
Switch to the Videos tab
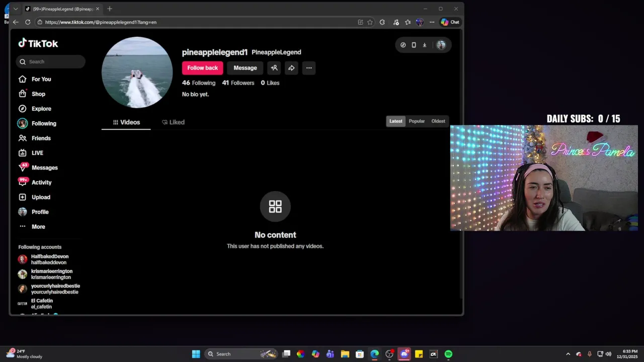pyautogui.click(x=126, y=122)
